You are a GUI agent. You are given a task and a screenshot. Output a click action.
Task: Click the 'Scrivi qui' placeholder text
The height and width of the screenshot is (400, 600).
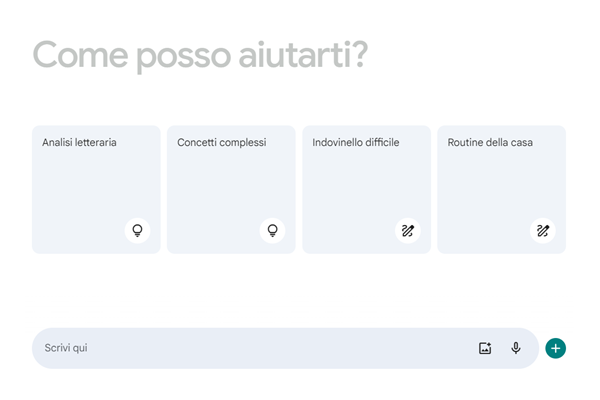66,348
